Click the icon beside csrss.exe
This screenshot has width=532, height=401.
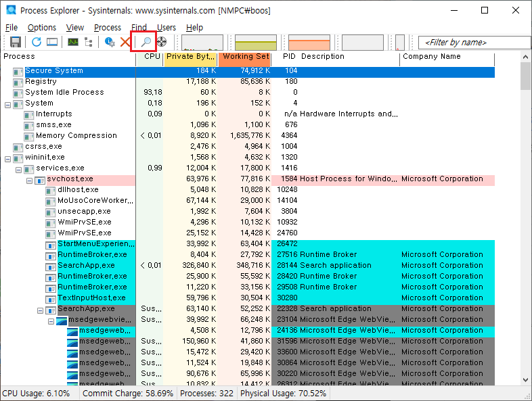(x=18, y=147)
